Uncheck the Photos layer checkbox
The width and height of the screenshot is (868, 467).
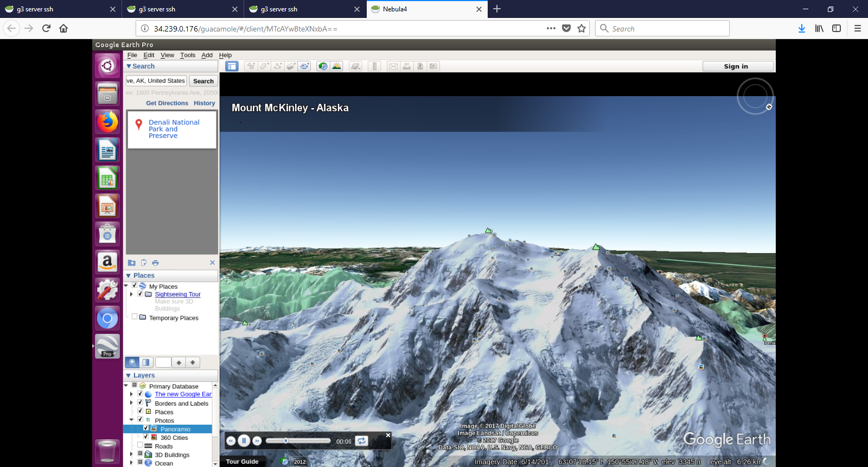140,419
